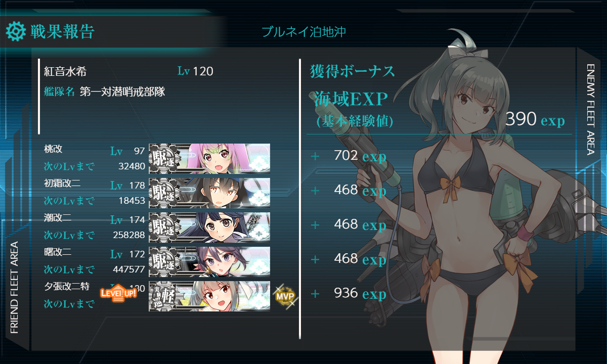Select the 初霜改二 ship banner portrait
Image resolution: width=607 pixels, height=364 pixels.
pos(209,193)
